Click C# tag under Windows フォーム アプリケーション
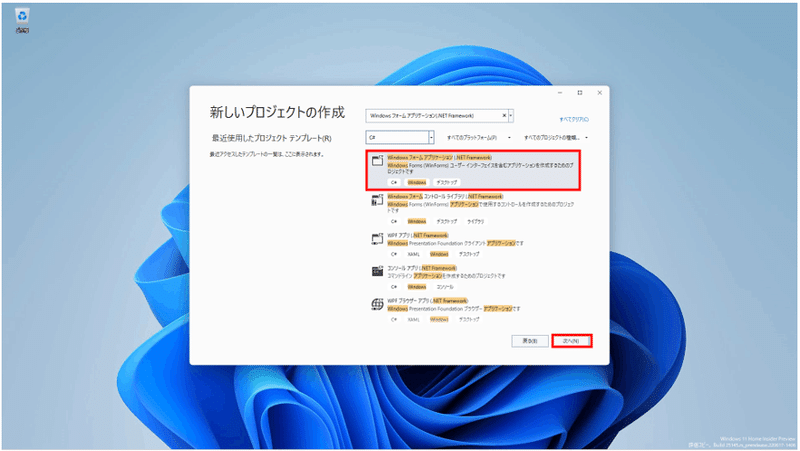 pyautogui.click(x=394, y=182)
